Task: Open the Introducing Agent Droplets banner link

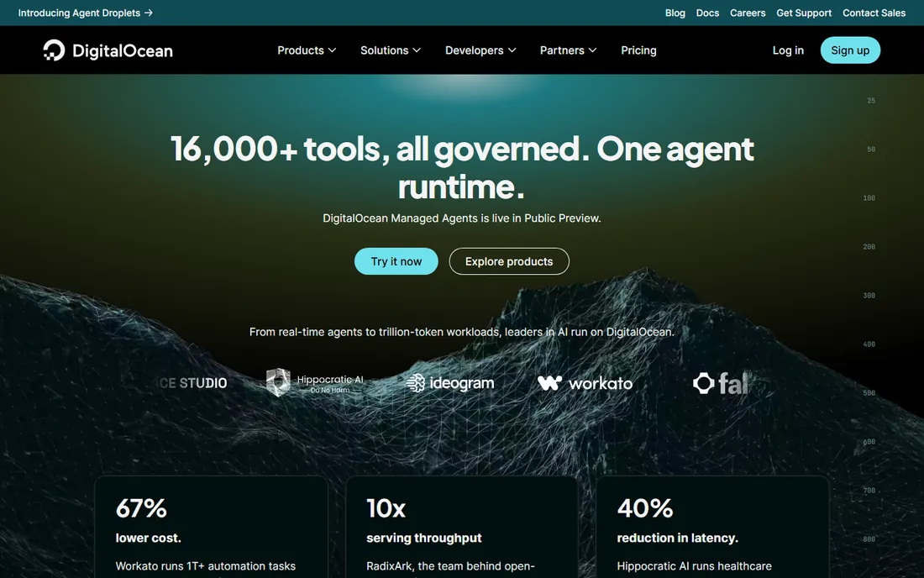Action: coord(85,13)
